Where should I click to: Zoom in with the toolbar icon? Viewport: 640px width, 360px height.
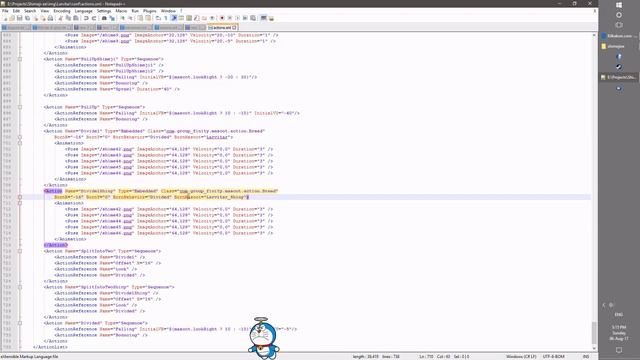(123, 18)
